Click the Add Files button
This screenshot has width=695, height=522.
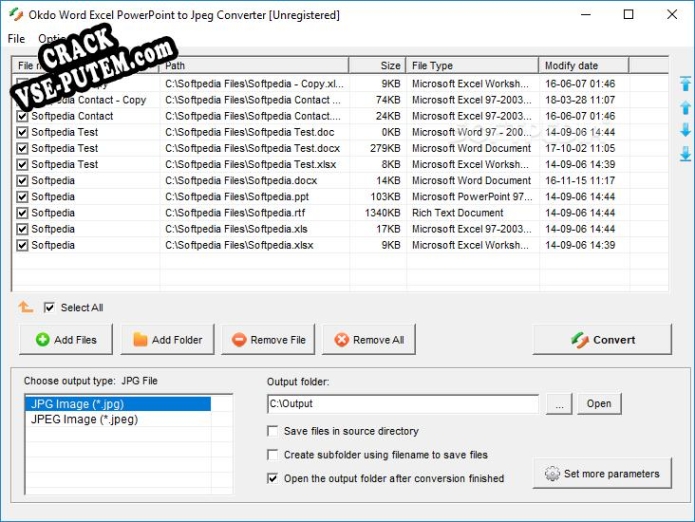[66, 339]
